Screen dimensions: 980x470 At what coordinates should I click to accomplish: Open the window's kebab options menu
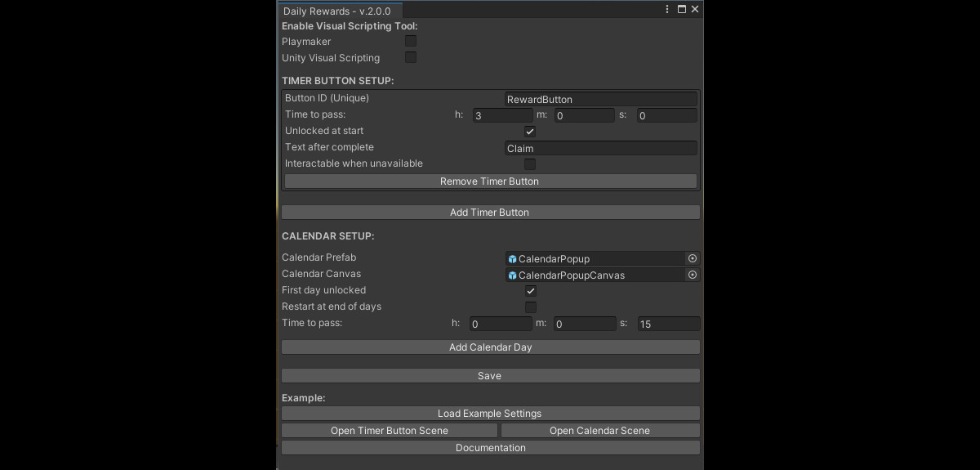tap(667, 10)
